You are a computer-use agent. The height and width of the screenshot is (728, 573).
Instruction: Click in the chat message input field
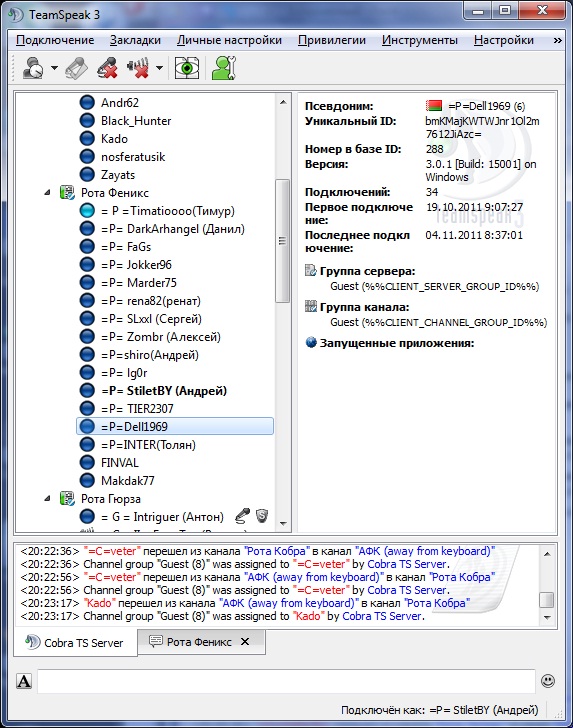pos(286,681)
